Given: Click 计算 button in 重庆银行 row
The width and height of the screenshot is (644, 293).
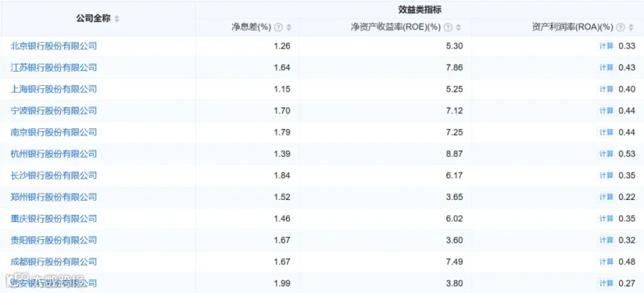Looking at the screenshot, I should coord(606,218).
